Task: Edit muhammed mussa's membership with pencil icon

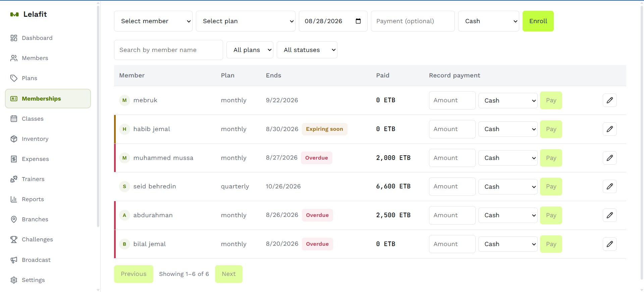Action: coord(610,158)
